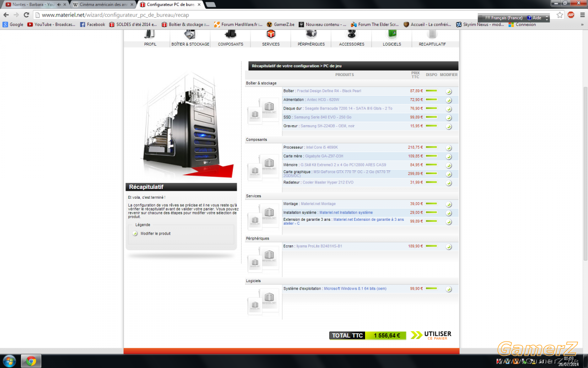Click Aide in the language bar
This screenshot has width=588, height=368.
[x=534, y=18]
